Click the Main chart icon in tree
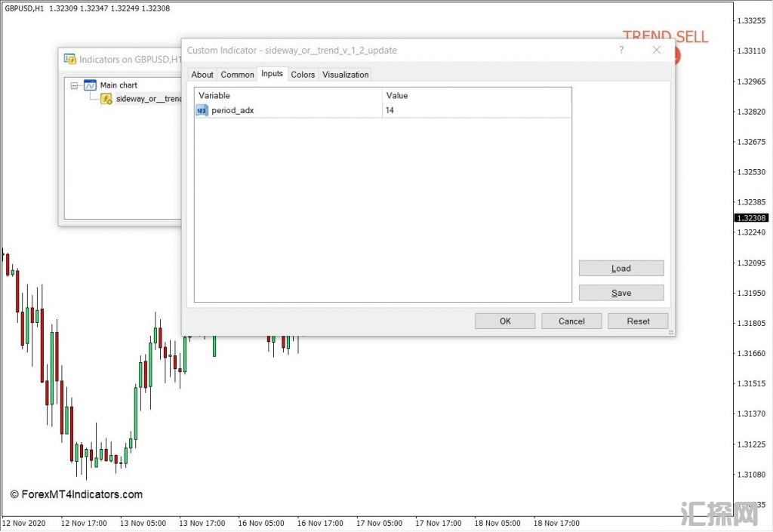This screenshot has height=532, width=773. (90, 85)
